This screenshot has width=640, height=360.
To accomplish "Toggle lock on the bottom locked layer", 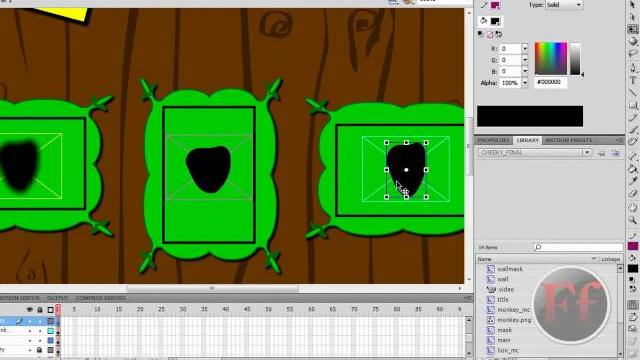I will click(40, 350).
